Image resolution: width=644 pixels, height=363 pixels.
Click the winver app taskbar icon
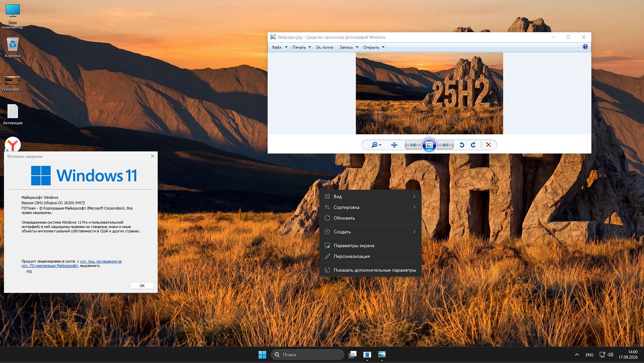(367, 355)
